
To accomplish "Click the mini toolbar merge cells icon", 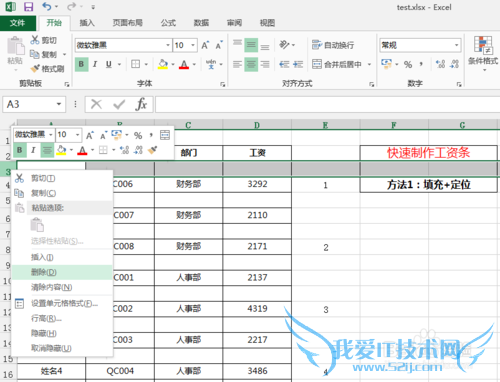I will (x=165, y=135).
